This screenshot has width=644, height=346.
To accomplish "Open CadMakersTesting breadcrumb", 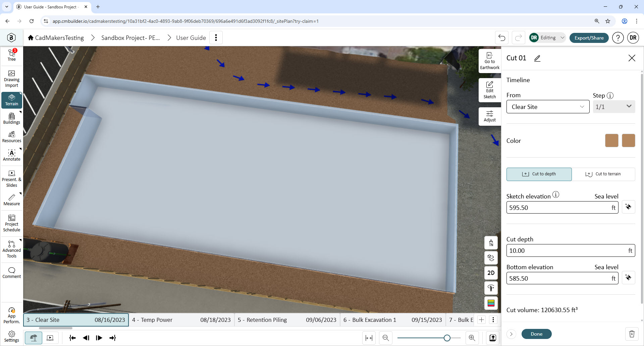I will 56,38.
